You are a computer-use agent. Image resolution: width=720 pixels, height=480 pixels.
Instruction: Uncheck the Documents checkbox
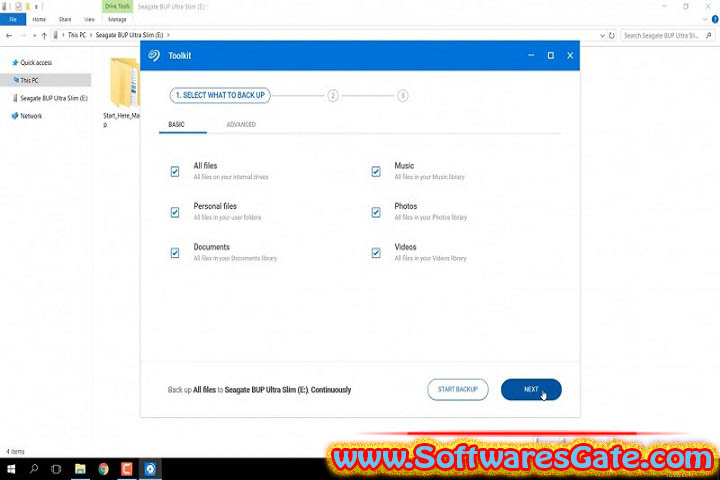tap(175, 253)
